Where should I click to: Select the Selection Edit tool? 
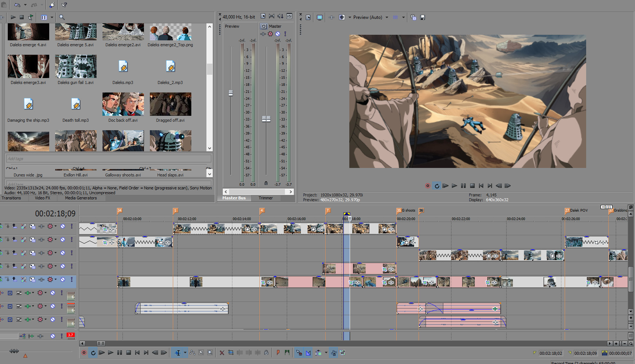point(201,353)
